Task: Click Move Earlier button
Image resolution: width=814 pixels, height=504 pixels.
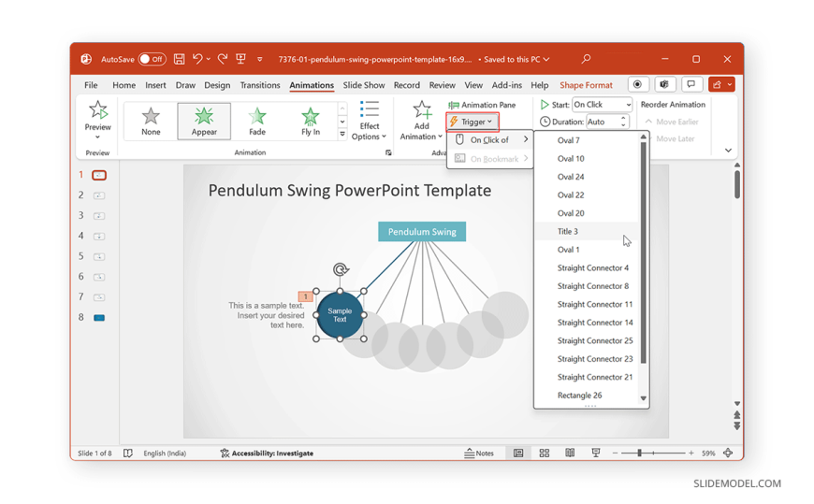Action: click(672, 122)
